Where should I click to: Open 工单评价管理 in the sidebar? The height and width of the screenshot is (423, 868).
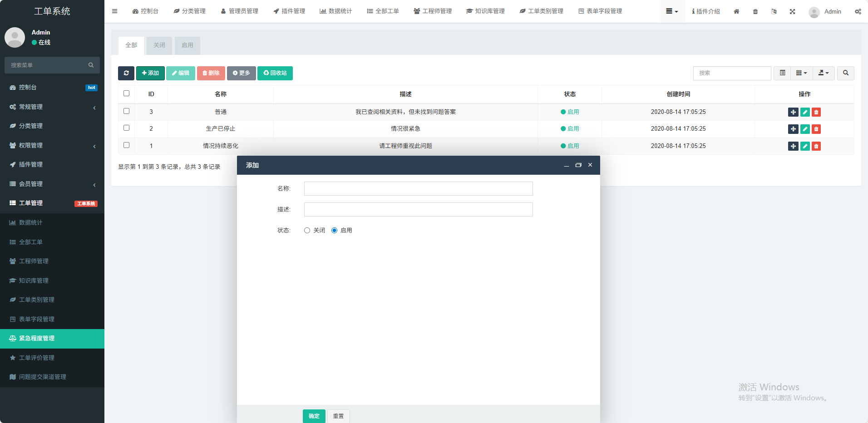37,358
